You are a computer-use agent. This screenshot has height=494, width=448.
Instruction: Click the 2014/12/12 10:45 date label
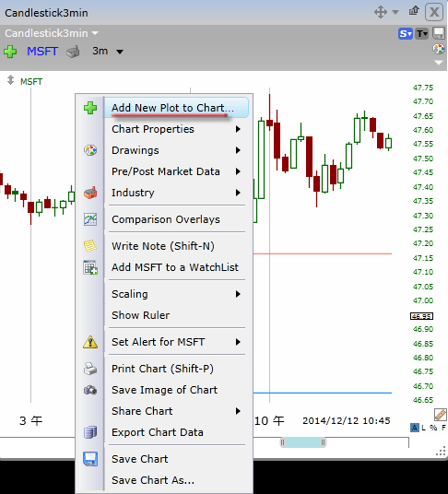[x=347, y=420]
